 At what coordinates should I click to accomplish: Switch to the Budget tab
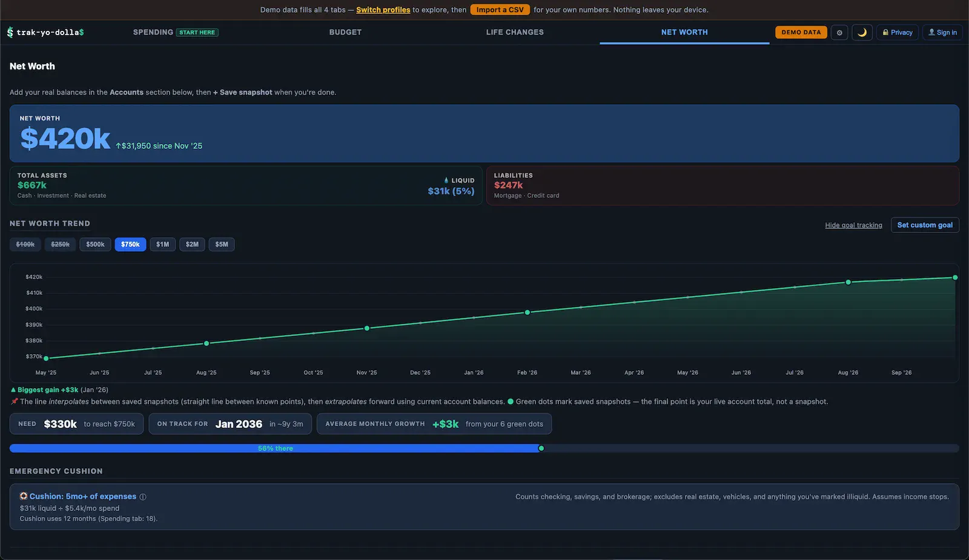click(345, 32)
